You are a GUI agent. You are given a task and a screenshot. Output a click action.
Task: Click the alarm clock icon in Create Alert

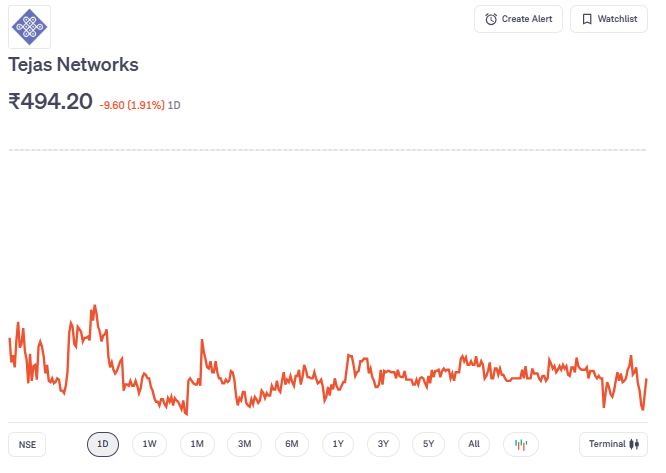pyautogui.click(x=491, y=19)
